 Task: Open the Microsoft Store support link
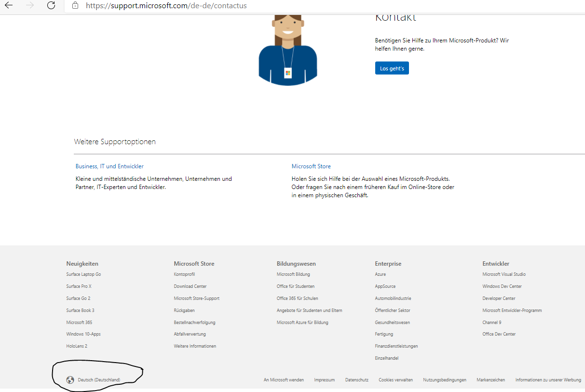pos(311,166)
